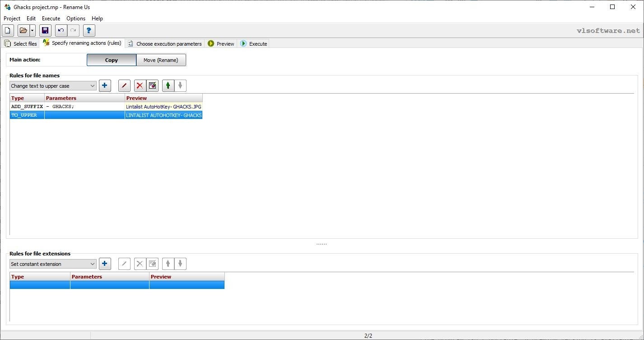
Task: Open the 'Change text to upper case' dropdown
Action: tap(53, 86)
